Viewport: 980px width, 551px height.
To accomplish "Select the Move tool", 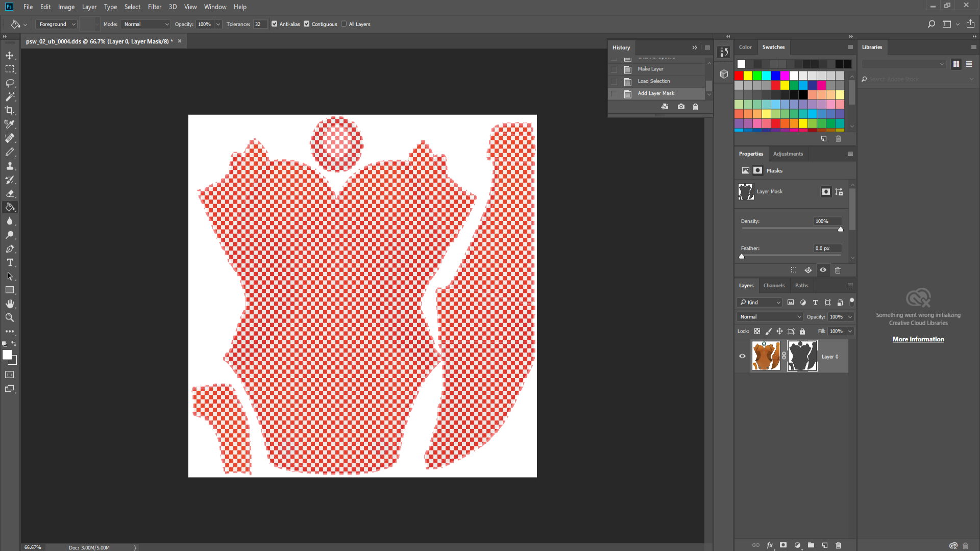I will tap(10, 55).
